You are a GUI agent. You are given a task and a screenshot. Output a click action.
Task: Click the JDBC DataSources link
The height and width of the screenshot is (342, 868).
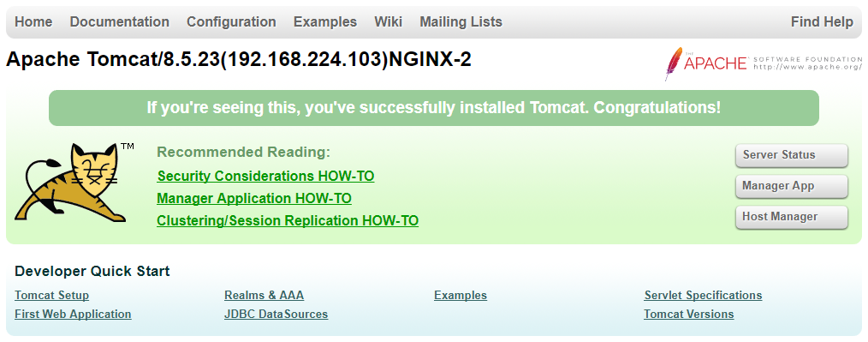coord(276,315)
